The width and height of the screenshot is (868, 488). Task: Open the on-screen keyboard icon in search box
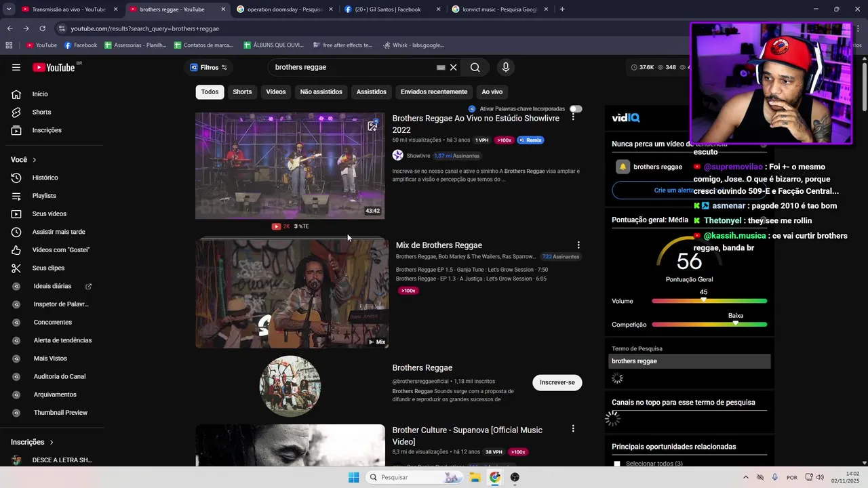[441, 67]
